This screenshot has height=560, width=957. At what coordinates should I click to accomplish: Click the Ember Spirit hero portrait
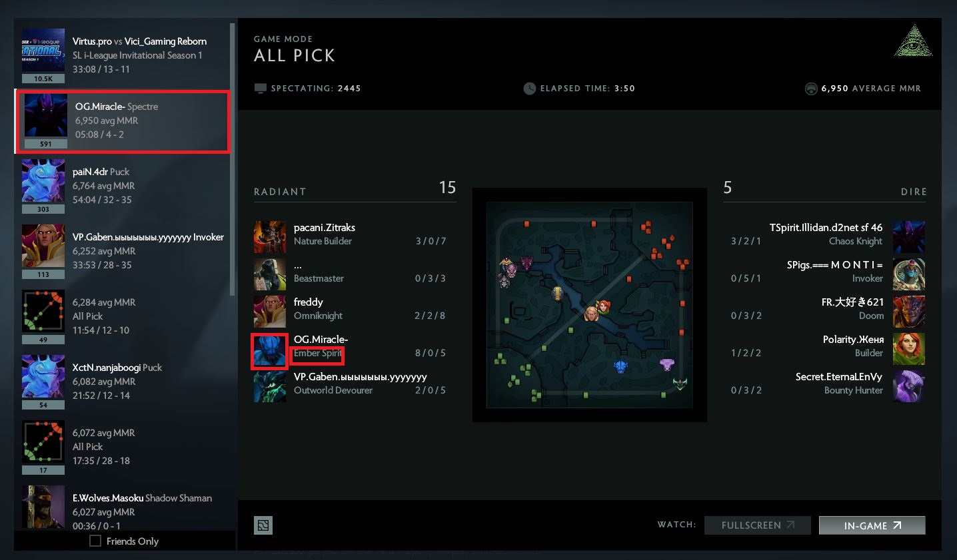(x=270, y=350)
